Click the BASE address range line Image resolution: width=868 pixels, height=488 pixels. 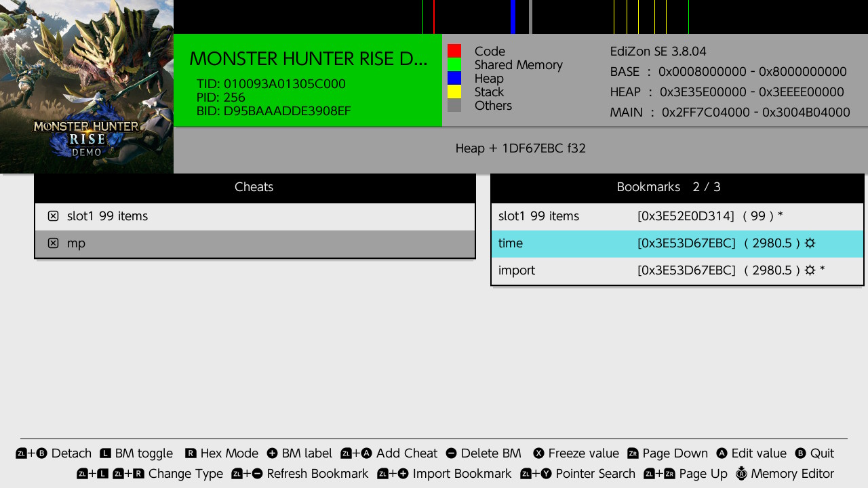pyautogui.click(x=728, y=72)
